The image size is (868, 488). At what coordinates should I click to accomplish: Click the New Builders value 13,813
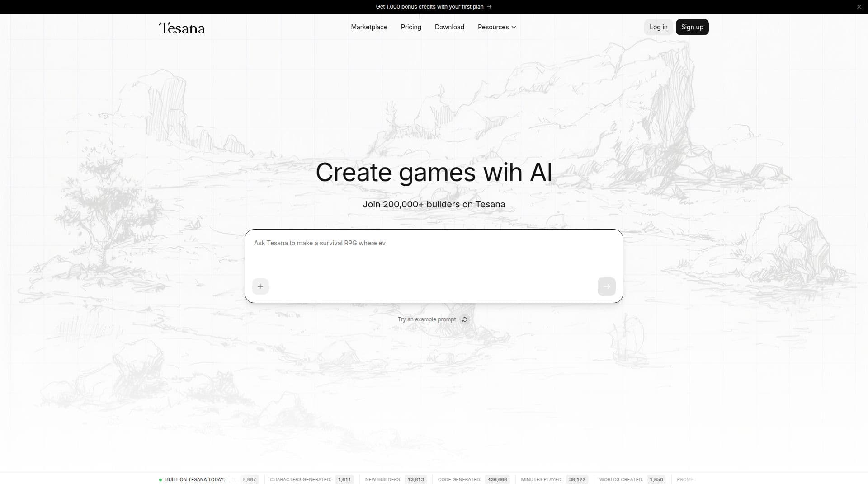point(415,479)
